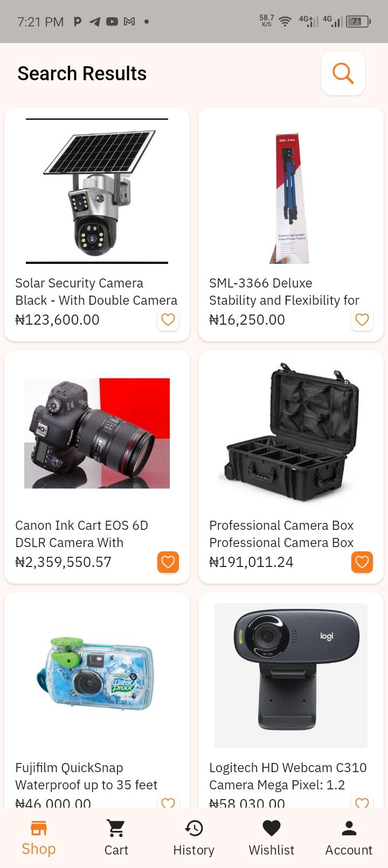The image size is (388, 868).
Task: Open the Cart tab
Action: pos(116,838)
